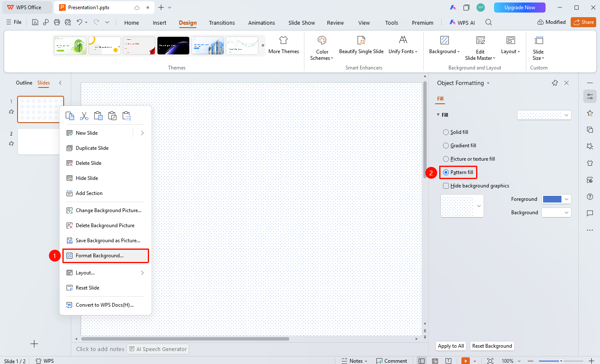
Task: Choose Format Background from context menu
Action: pos(106,256)
